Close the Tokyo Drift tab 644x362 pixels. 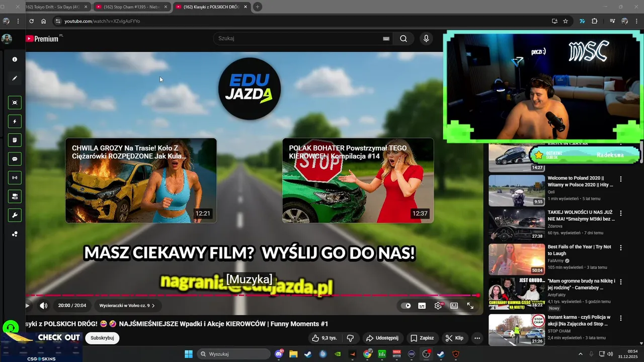pyautogui.click(x=86, y=7)
